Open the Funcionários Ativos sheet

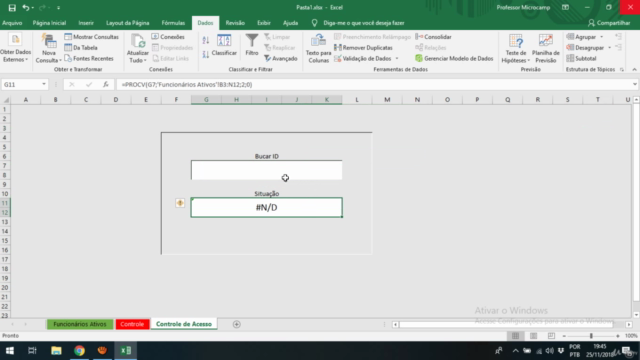pyautogui.click(x=80, y=324)
